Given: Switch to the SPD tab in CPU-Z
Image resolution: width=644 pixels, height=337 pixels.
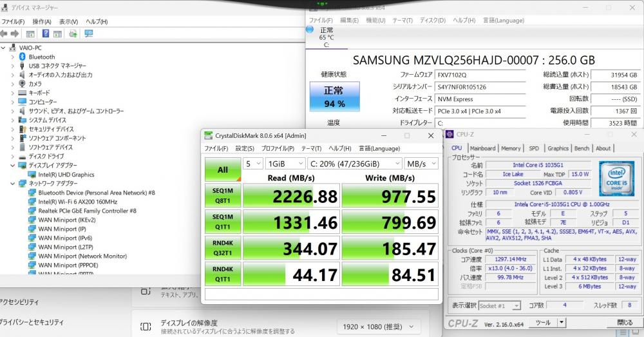Looking at the screenshot, I should point(534,148).
